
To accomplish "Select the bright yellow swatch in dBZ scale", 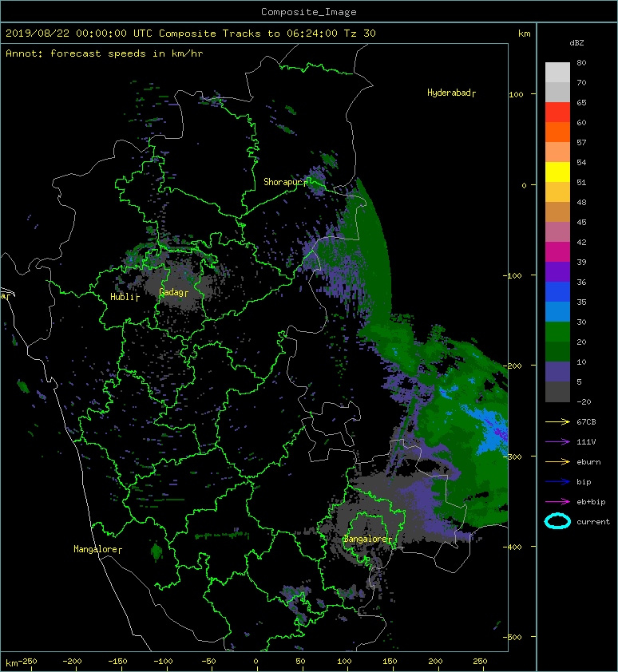I will 557,172.
